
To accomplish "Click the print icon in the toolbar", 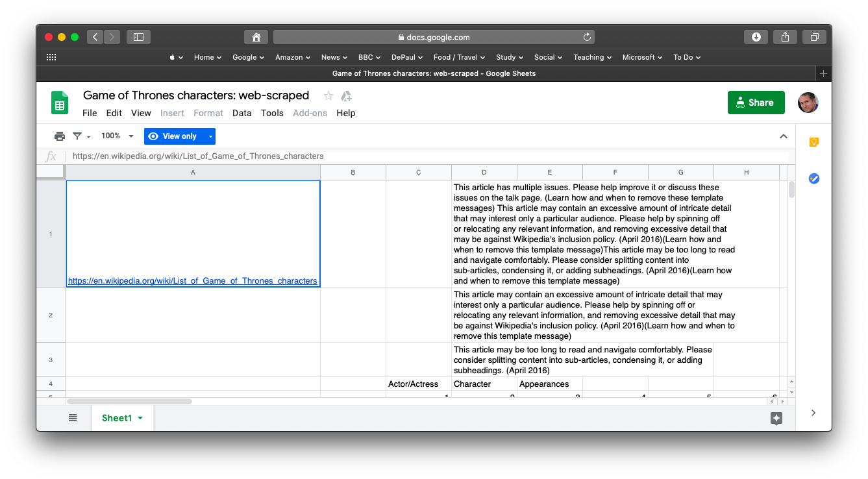I will pos(60,136).
